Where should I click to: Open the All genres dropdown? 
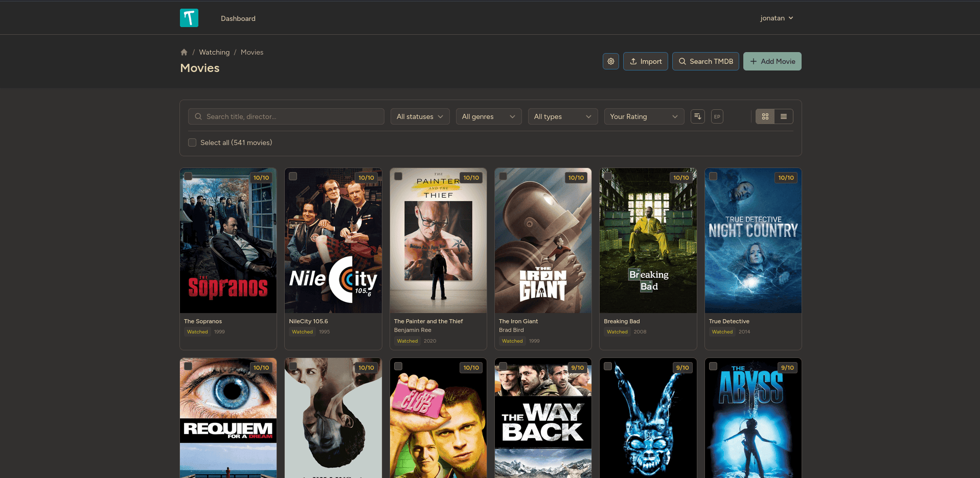488,116
